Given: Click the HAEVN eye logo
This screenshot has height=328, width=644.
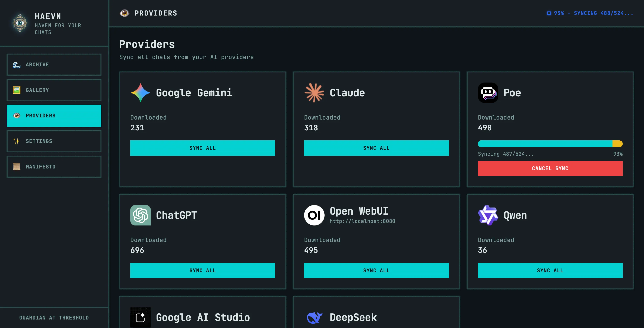Looking at the screenshot, I should click(20, 23).
